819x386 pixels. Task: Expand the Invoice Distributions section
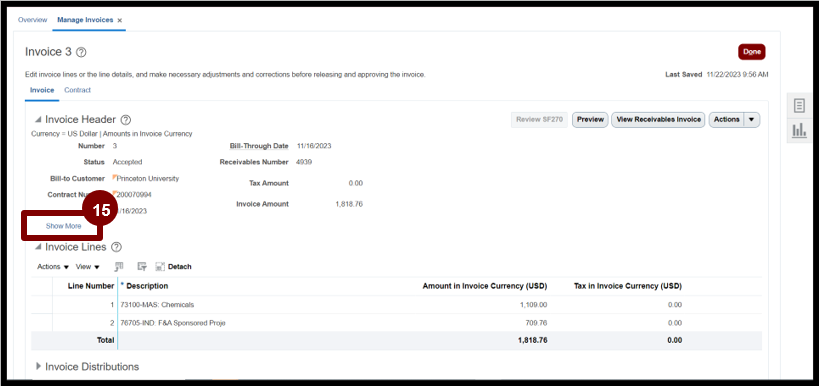point(38,366)
